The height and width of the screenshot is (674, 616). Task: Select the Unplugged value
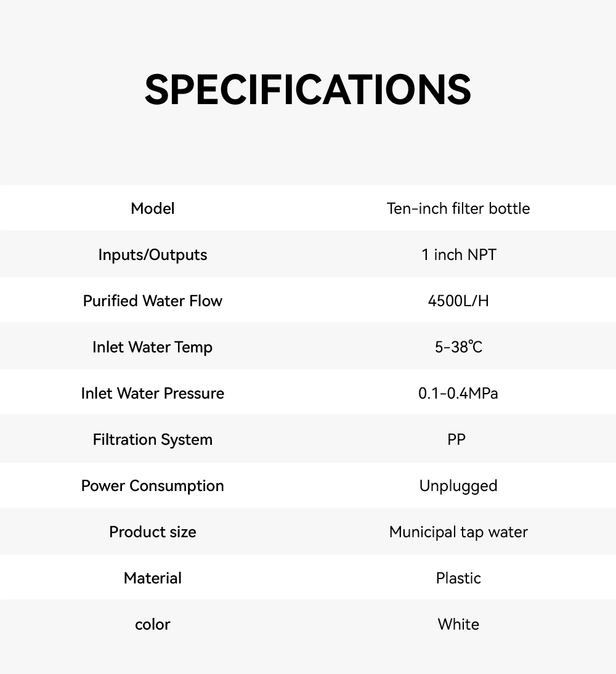tap(458, 486)
